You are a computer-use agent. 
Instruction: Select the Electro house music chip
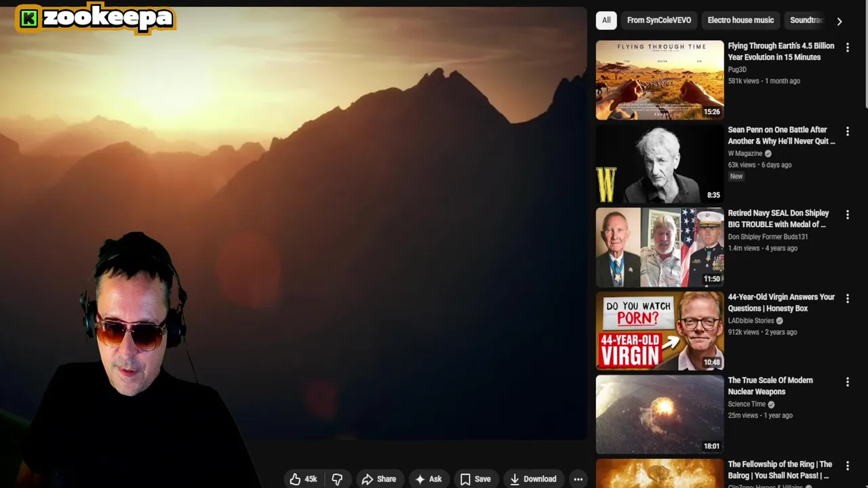point(741,20)
